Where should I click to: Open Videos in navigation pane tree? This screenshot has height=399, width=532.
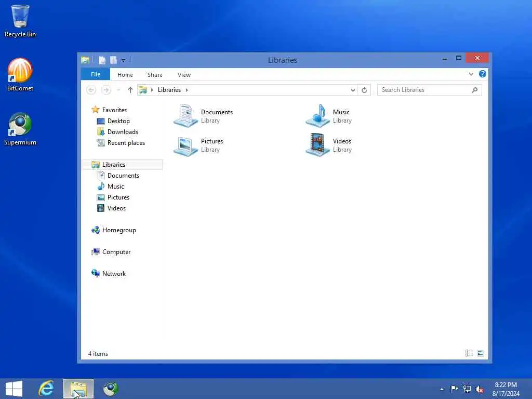111,208
